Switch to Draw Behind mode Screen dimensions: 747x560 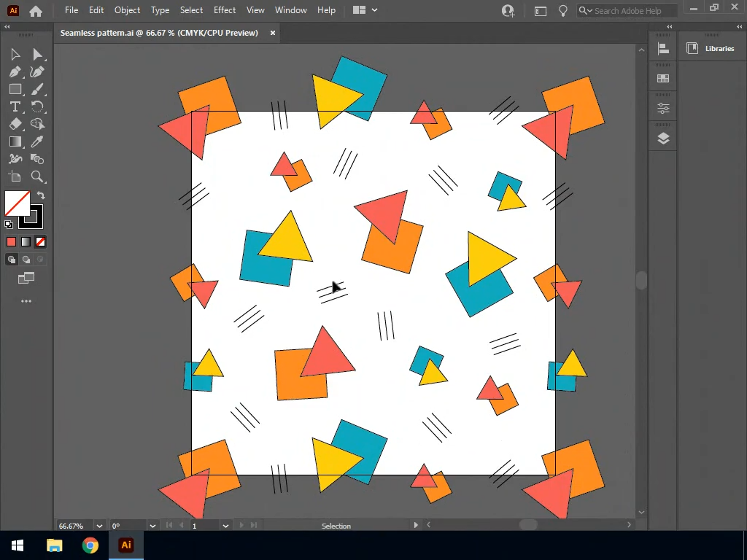coord(26,260)
